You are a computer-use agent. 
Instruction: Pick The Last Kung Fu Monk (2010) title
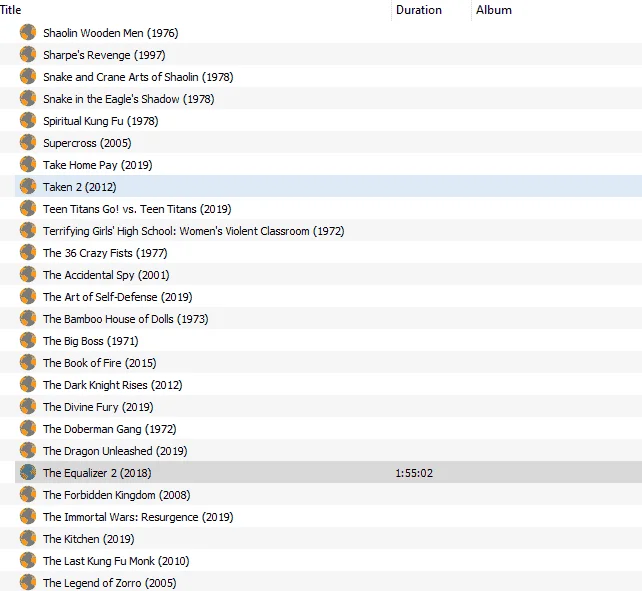click(116, 561)
